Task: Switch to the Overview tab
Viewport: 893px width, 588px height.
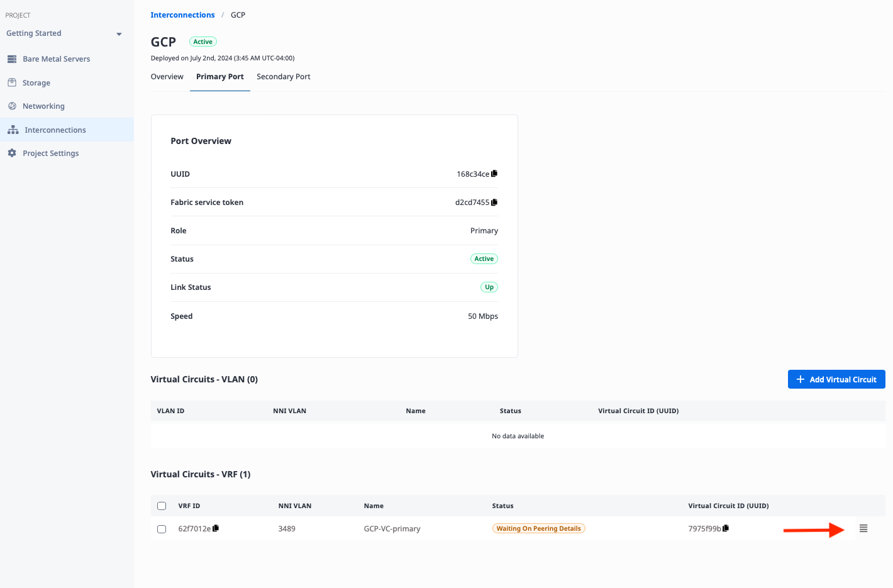Action: click(167, 77)
